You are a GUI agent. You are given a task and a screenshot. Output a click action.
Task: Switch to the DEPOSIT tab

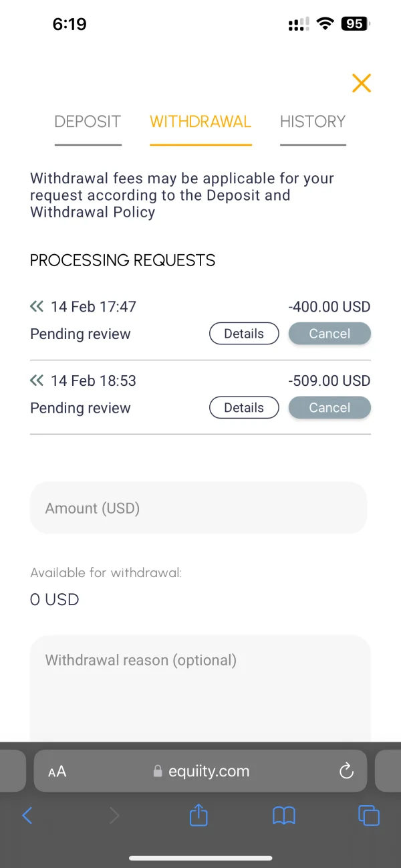pyautogui.click(x=88, y=122)
